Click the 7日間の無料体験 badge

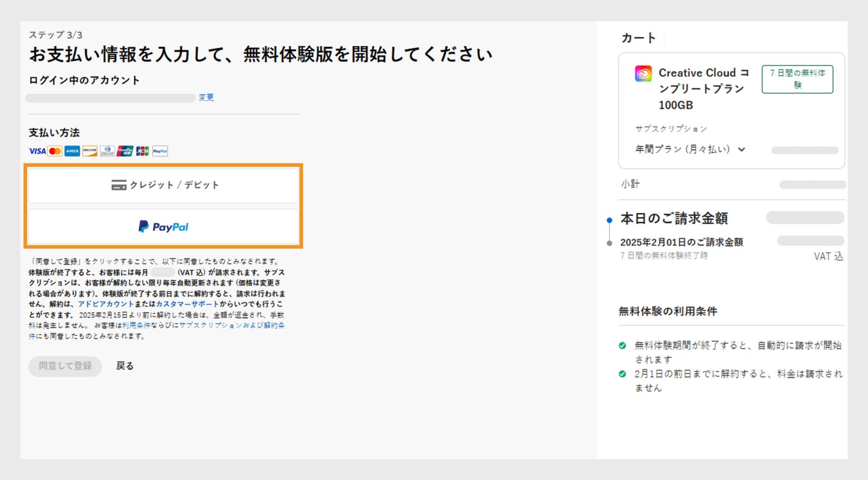(797, 79)
